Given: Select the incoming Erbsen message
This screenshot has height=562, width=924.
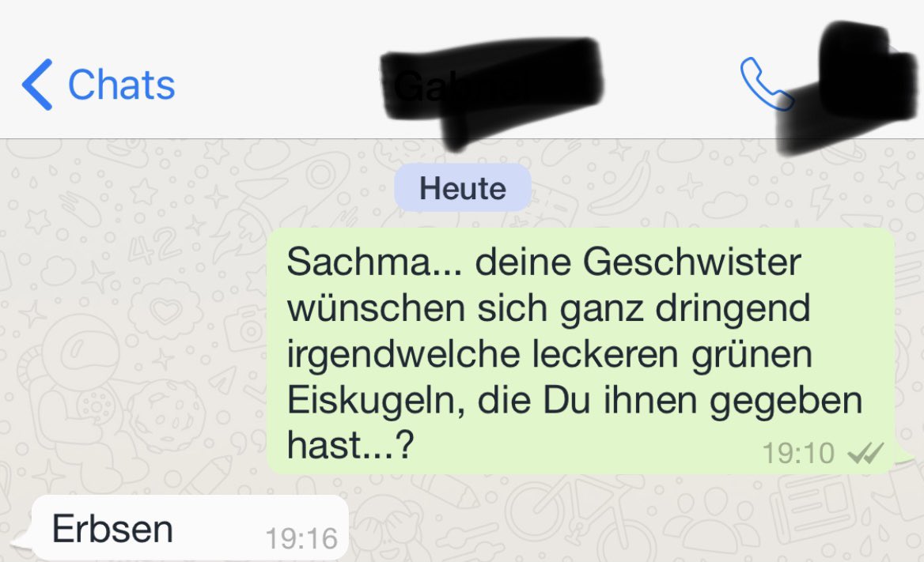Looking at the screenshot, I should 190,528.
